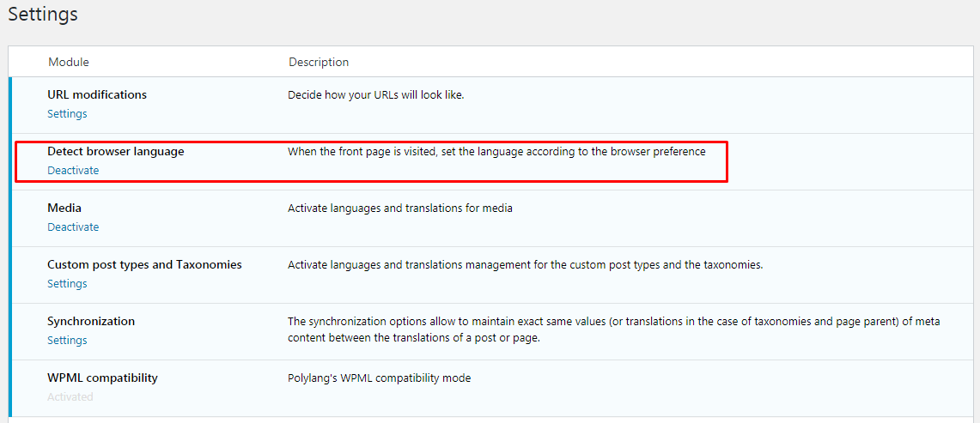Click the 'Decide how your URLs will look like' description

pos(376,95)
